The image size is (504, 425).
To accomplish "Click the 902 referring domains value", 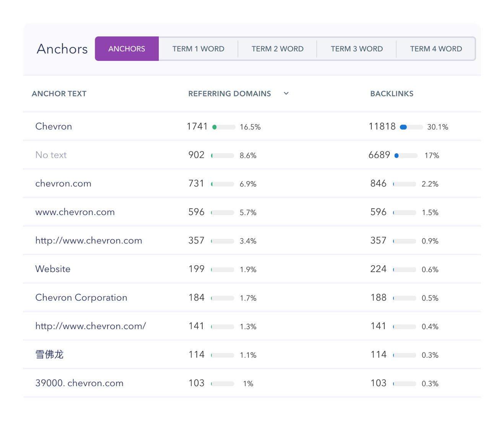I will [x=197, y=155].
